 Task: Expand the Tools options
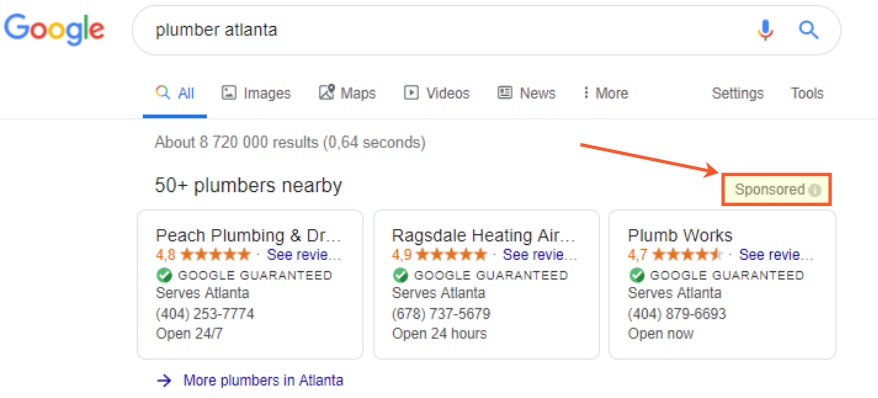(x=807, y=93)
